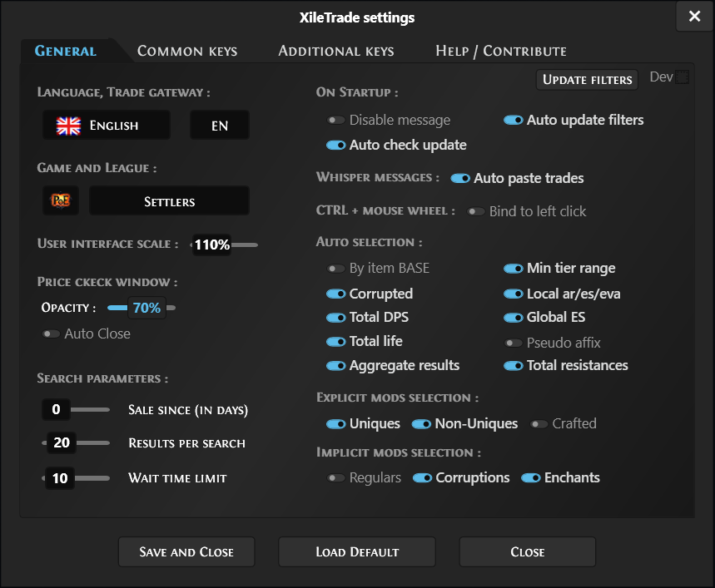The height and width of the screenshot is (588, 715).
Task: Disable Auto paste trades toggle
Action: click(460, 179)
